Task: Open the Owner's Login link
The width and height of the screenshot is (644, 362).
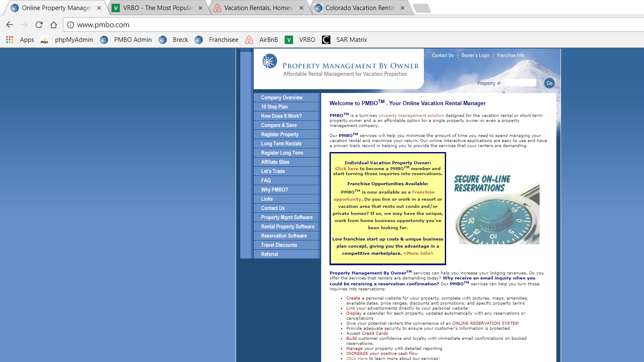Action: 475,55
